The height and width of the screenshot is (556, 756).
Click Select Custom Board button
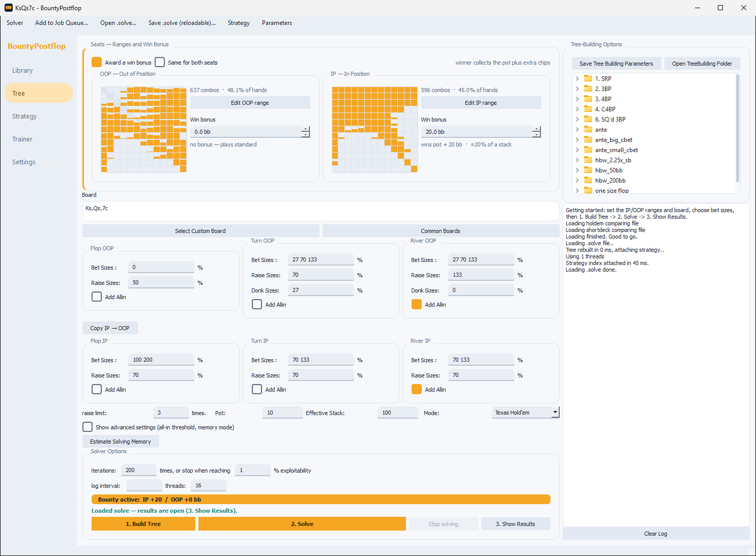click(x=200, y=231)
